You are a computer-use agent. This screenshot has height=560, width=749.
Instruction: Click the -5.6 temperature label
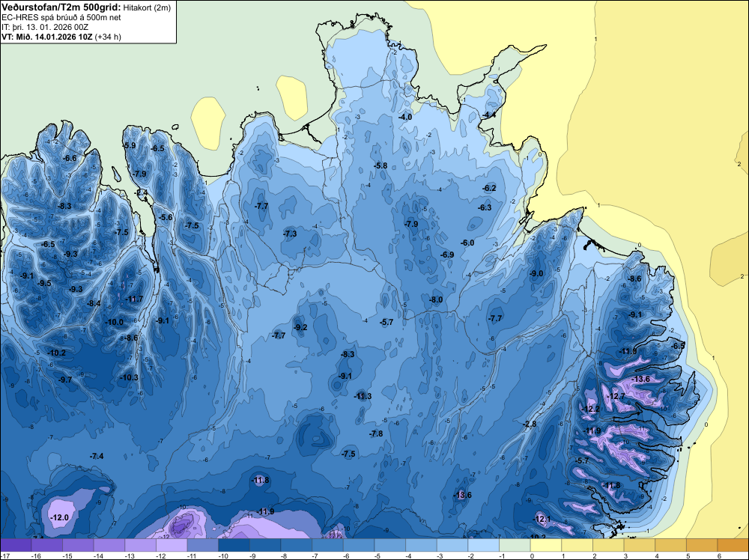[166, 217]
